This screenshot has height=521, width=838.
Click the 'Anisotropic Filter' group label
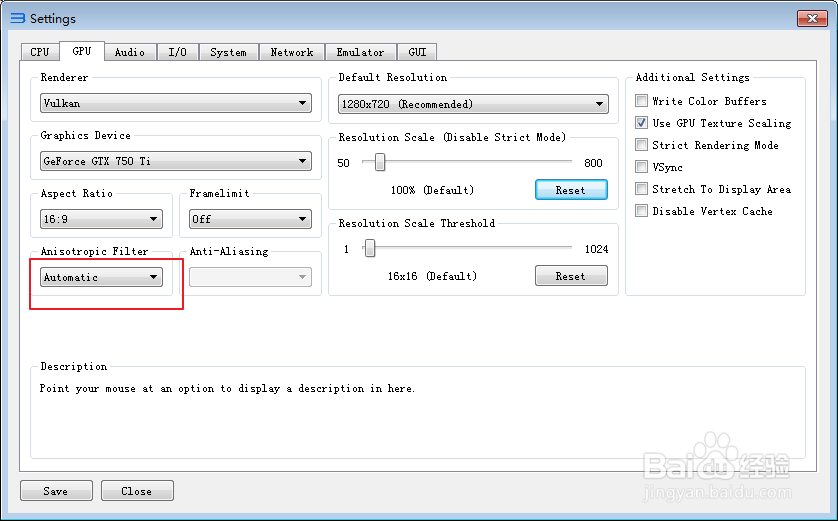[x=94, y=251]
